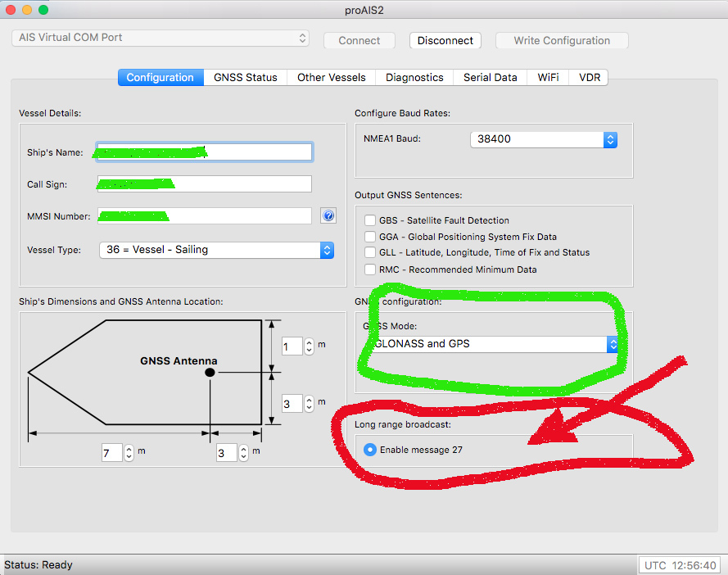The width and height of the screenshot is (728, 575).
Task: Open the GNSS Mode dropdown
Action: 491,344
